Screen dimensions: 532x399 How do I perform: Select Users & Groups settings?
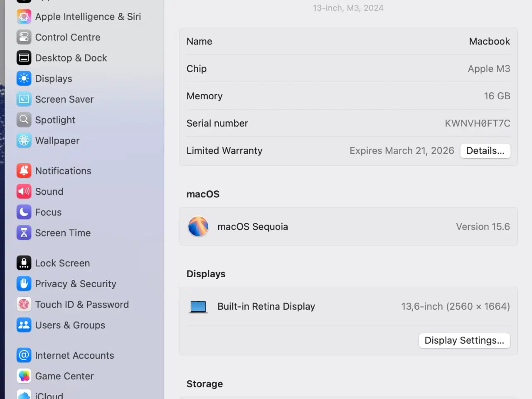pyautogui.click(x=70, y=325)
